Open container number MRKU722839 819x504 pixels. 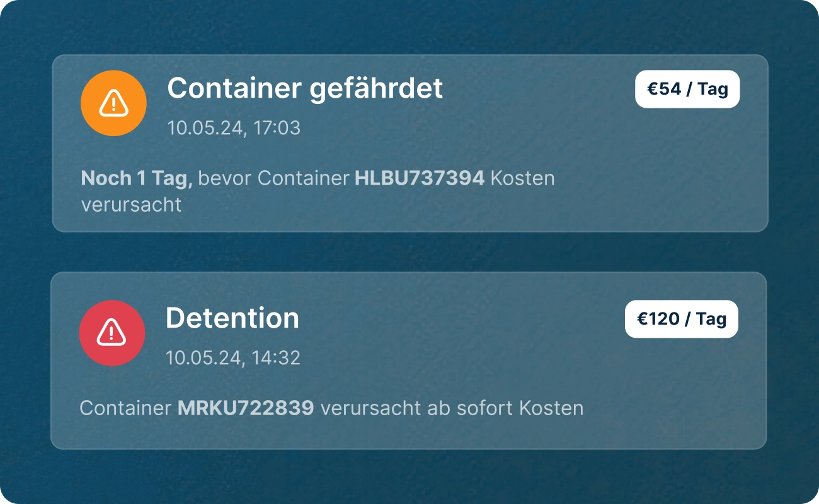(244, 408)
